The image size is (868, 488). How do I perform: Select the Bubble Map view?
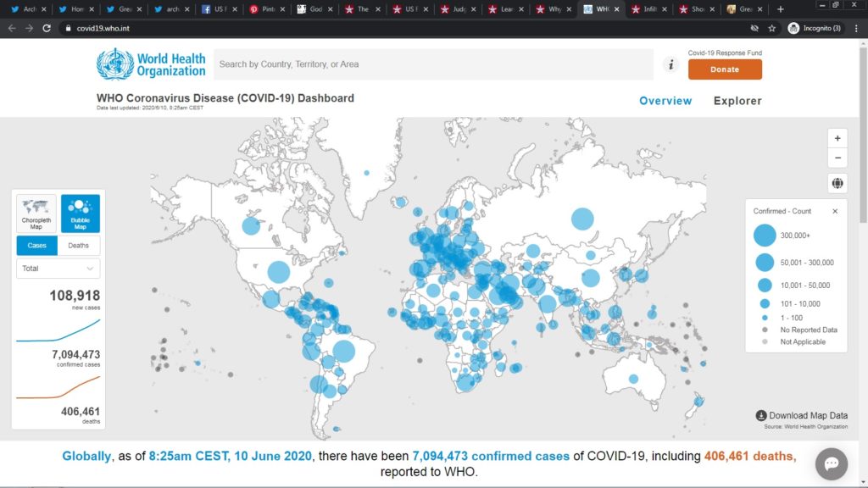(81, 213)
